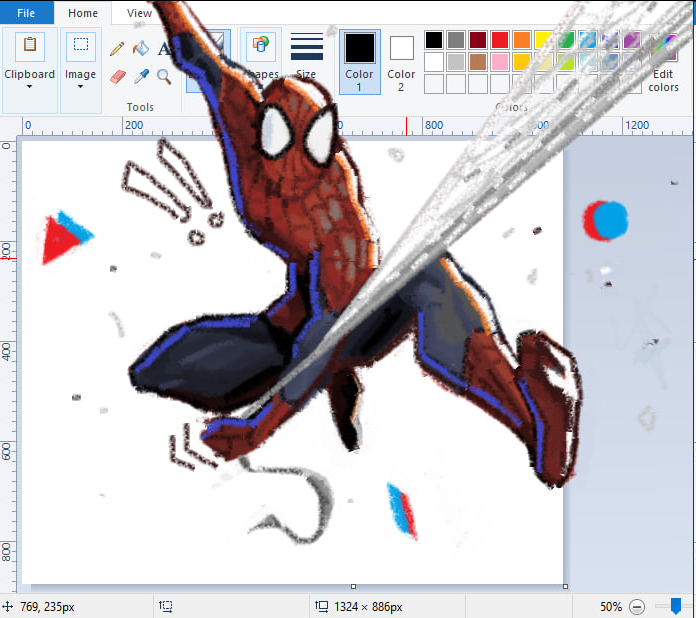
Task: Click the selection size icon in status bar
Action: pyautogui.click(x=166, y=606)
